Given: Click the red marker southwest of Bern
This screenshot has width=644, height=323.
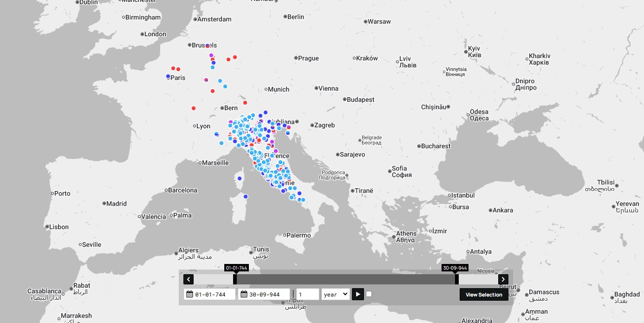Looking at the screenshot, I should coord(194,108).
